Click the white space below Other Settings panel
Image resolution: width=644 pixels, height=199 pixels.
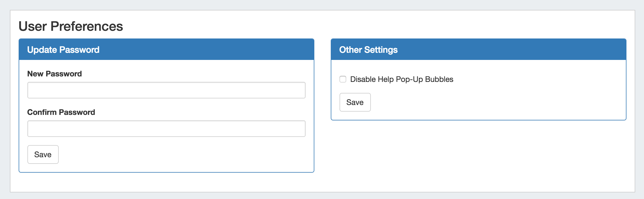click(x=478, y=154)
